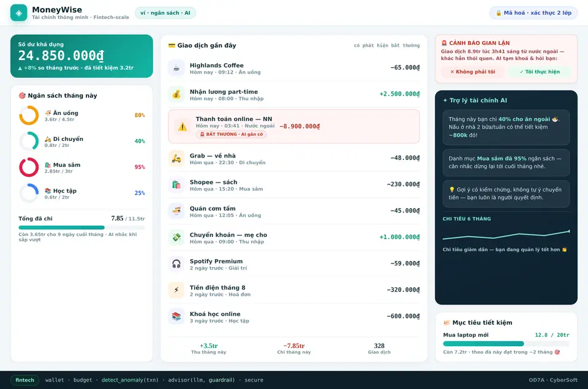Click the Mua sắm đã 95% AI tip
The width and height of the screenshot is (588, 389).
pos(507,162)
